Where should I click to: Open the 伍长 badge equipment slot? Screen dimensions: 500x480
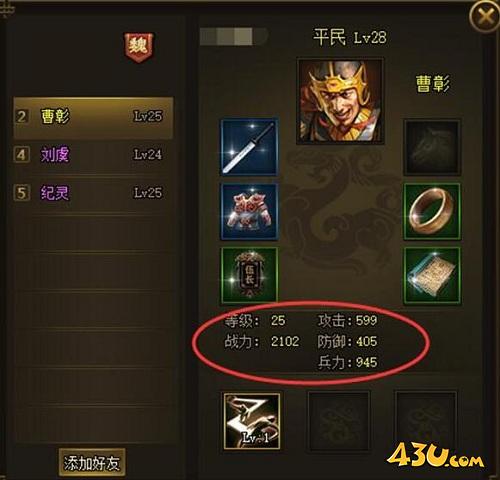(x=249, y=275)
